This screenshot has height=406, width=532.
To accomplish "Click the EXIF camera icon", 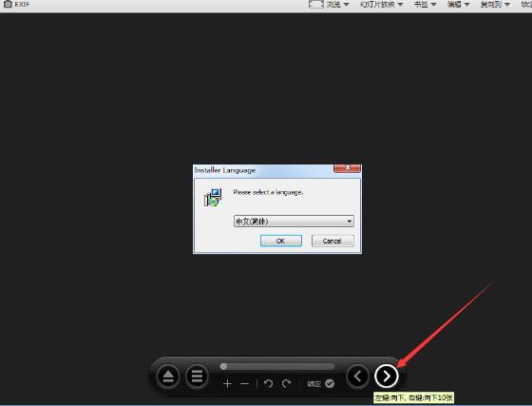I will (8, 4).
